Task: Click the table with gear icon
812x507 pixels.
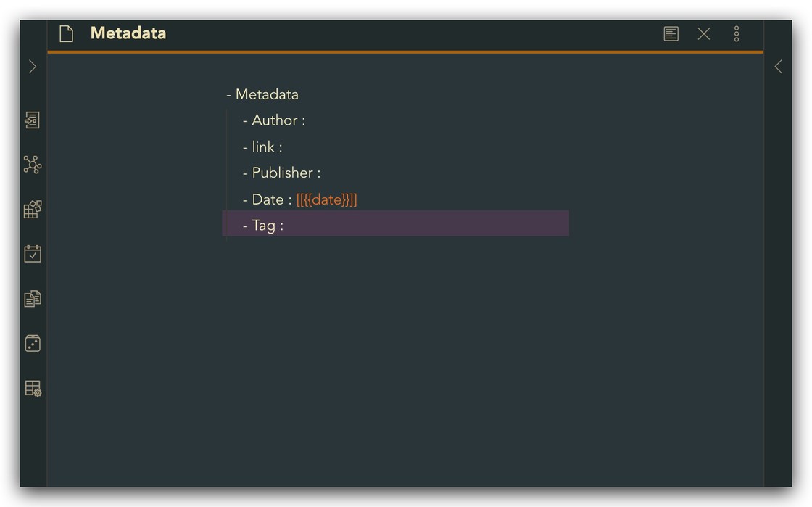Action: [x=33, y=388]
